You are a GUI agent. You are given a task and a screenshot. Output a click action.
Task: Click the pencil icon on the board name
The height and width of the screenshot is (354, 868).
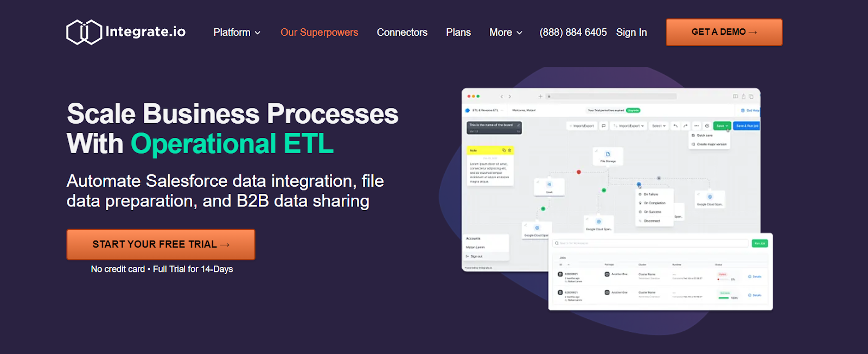(x=518, y=125)
